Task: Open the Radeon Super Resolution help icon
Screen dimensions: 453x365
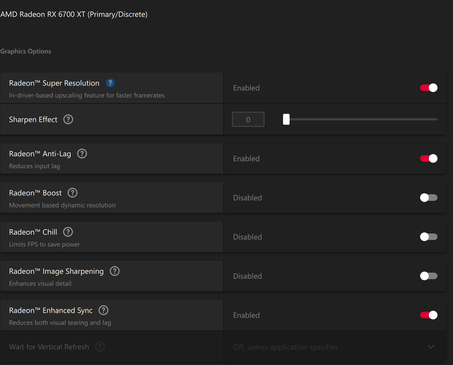Action: (110, 83)
